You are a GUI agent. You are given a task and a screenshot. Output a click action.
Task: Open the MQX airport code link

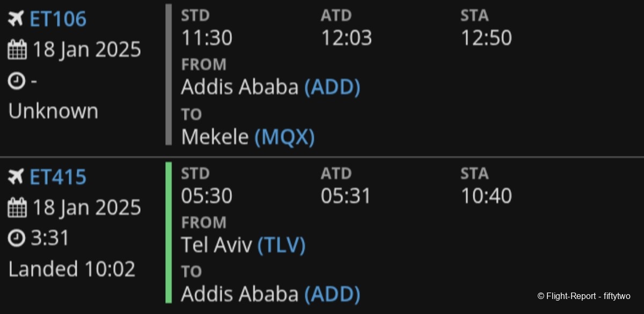pyautogui.click(x=284, y=138)
